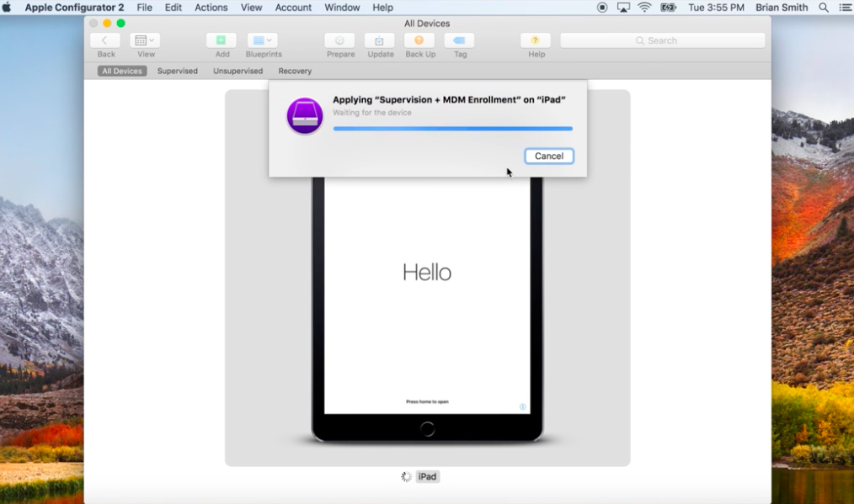The width and height of the screenshot is (854, 504).
Task: Open Spotlight search magnifier icon
Action: point(824,8)
